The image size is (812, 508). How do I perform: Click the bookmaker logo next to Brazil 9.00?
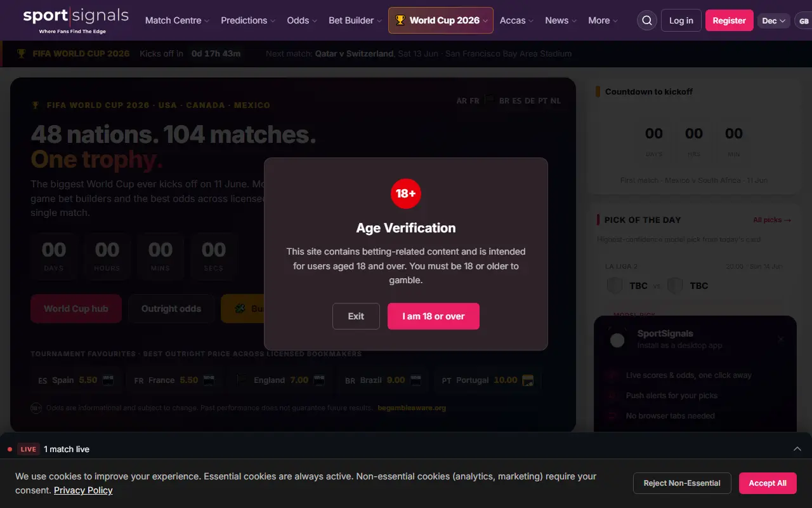[416, 380]
